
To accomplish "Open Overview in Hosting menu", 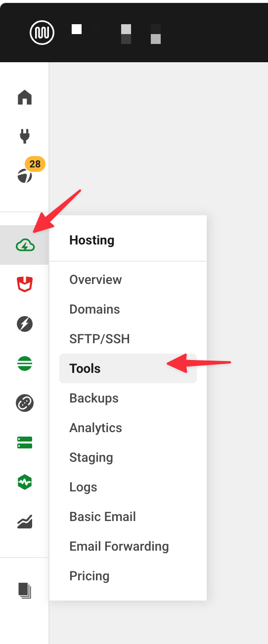I will (95, 280).
